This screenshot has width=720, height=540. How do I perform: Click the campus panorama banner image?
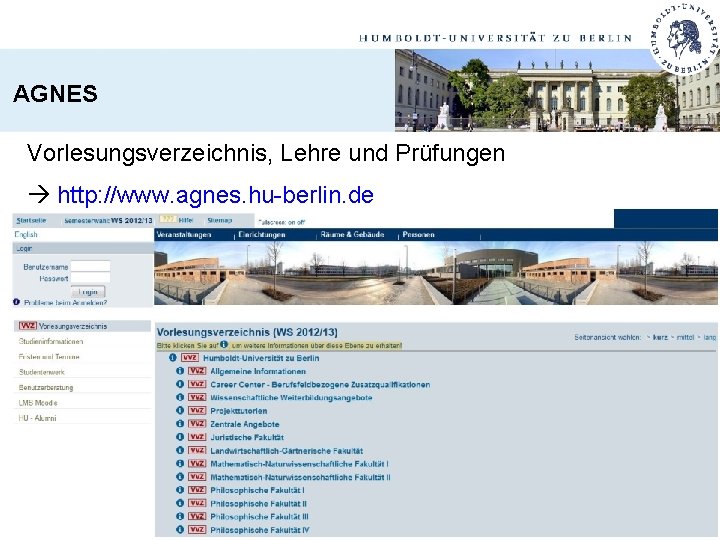point(436,273)
